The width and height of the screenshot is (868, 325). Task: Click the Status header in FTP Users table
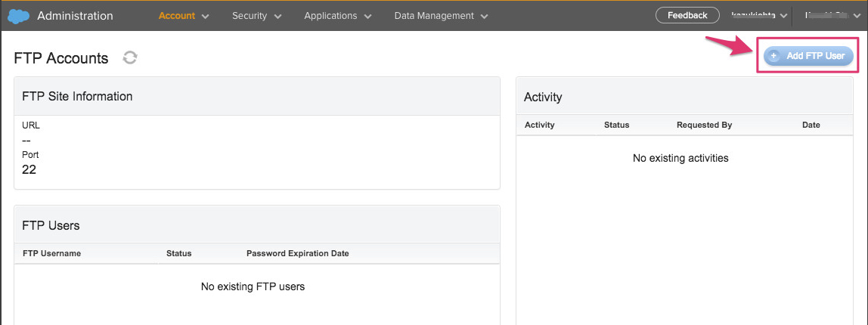coord(178,253)
